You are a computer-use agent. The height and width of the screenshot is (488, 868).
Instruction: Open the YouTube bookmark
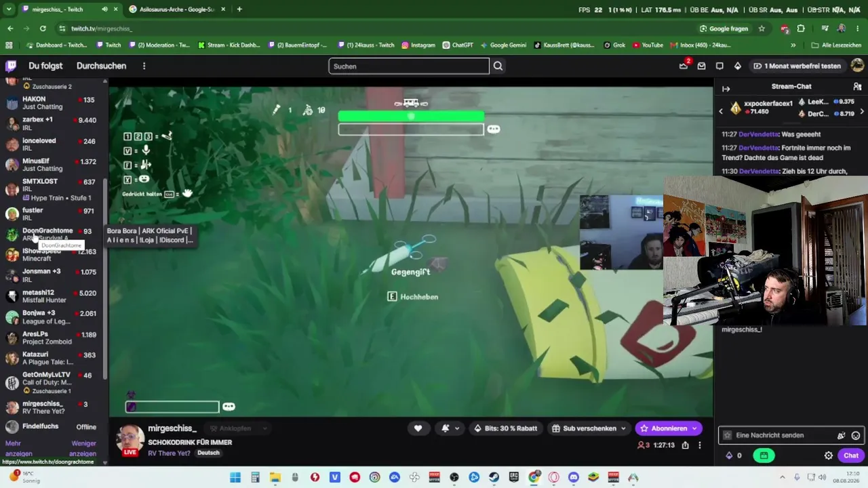648,45
